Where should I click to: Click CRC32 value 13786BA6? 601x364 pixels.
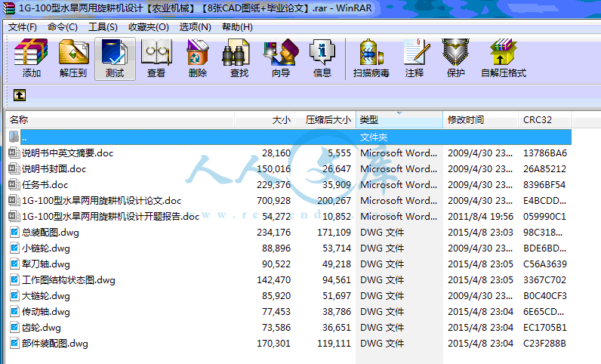[x=545, y=153]
